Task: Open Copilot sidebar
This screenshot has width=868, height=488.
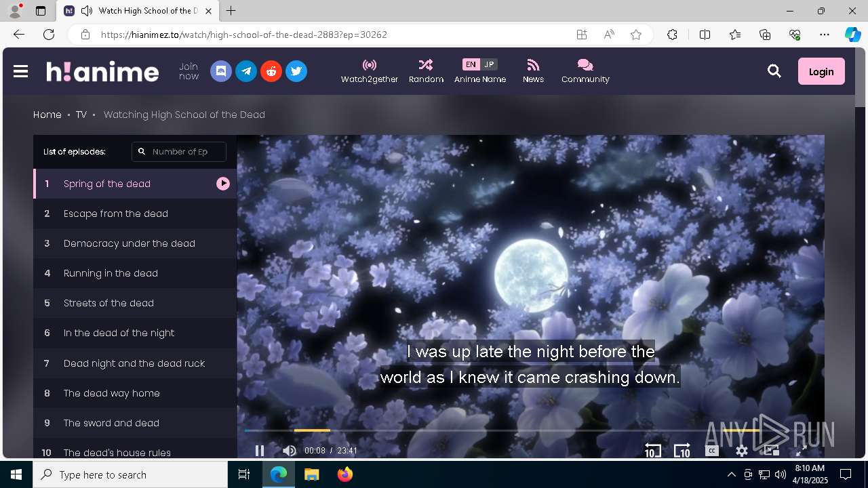Action: pyautogui.click(x=852, y=35)
